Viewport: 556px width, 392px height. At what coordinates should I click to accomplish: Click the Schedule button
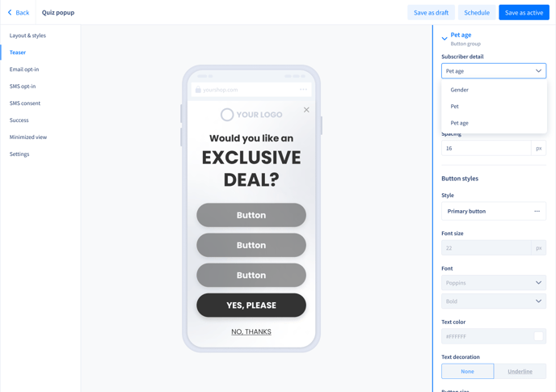coord(477,12)
